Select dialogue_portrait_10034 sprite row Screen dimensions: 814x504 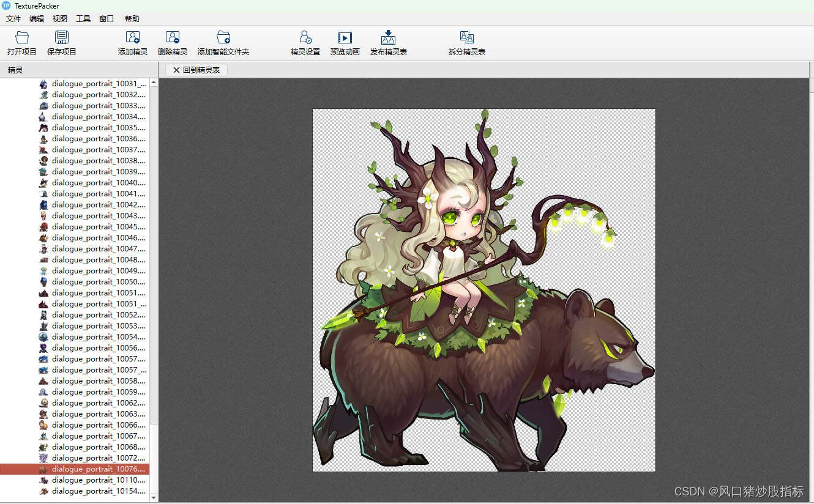[x=75, y=117]
